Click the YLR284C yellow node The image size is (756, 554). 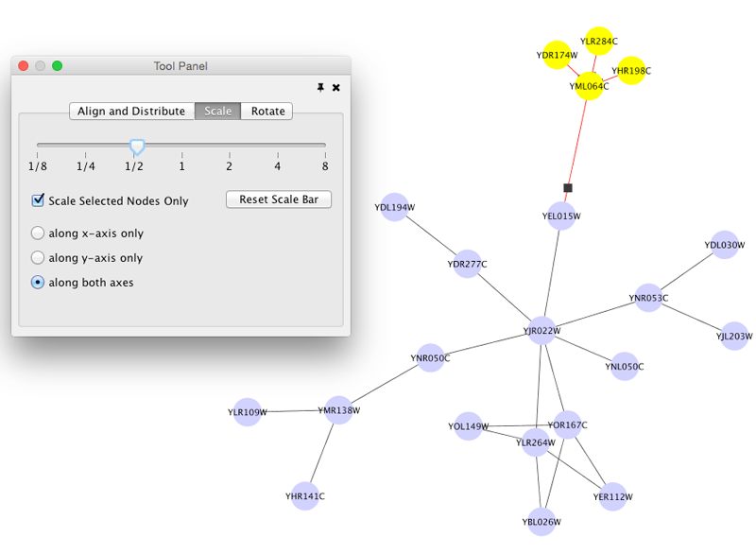[600, 42]
